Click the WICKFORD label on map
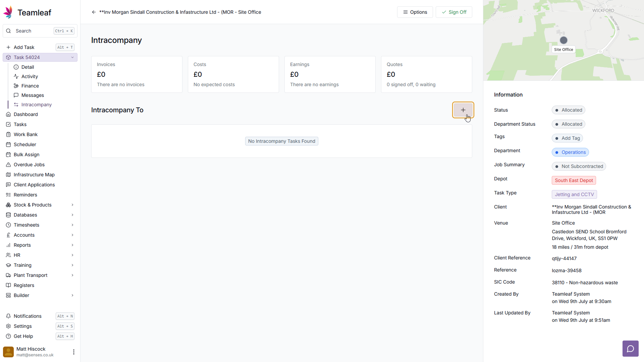644x362 pixels. (603, 10)
